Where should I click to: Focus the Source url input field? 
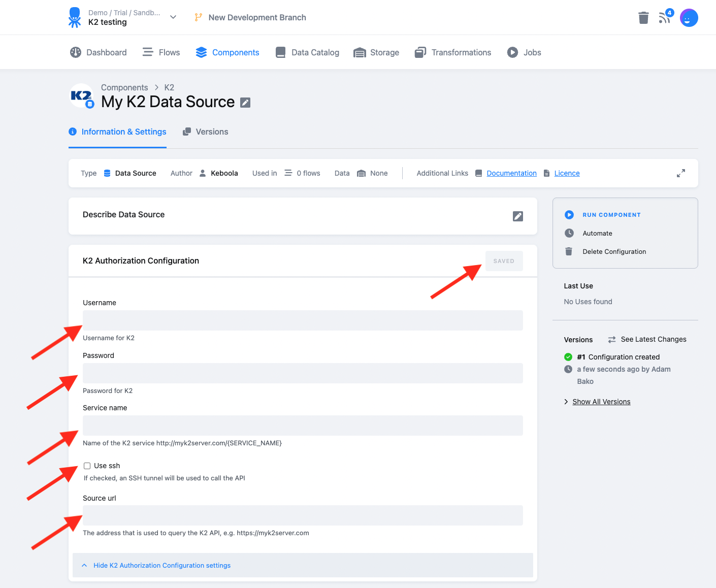(x=303, y=515)
